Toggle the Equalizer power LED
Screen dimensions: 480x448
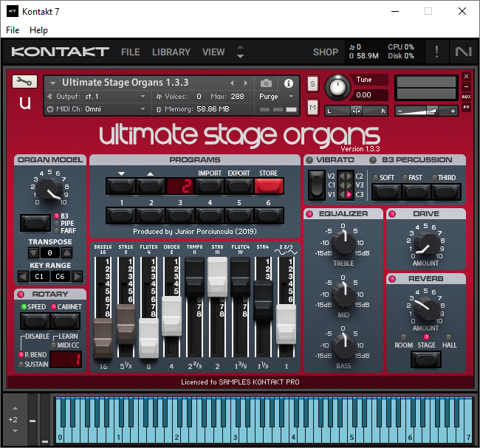309,214
